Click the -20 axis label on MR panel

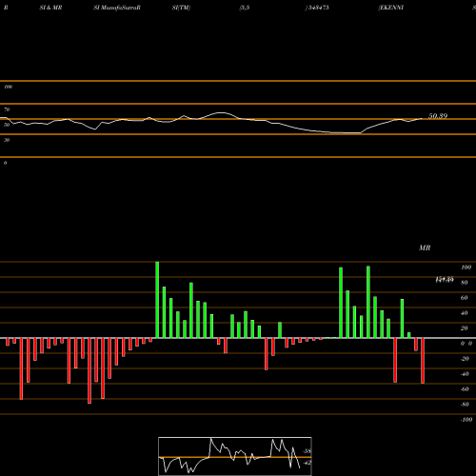pyautogui.click(x=465, y=359)
